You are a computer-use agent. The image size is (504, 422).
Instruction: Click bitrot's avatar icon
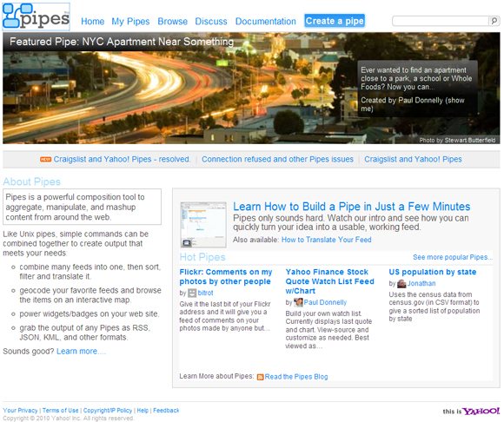(192, 293)
